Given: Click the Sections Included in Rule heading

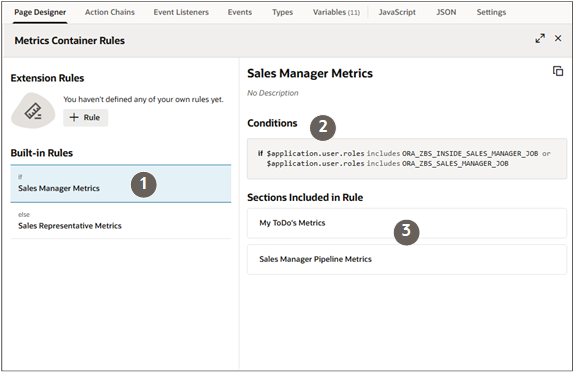Looking at the screenshot, I should [x=305, y=197].
